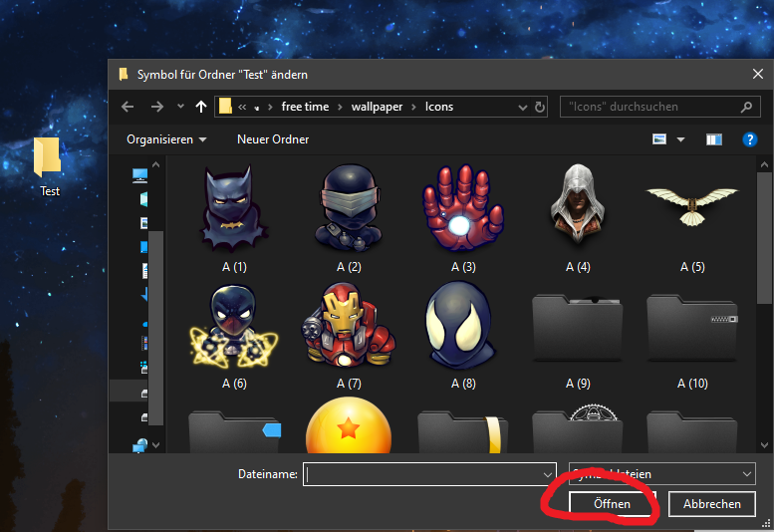Select This PC monitor icon in sidebar
This screenshot has width=774, height=532.
[139, 175]
